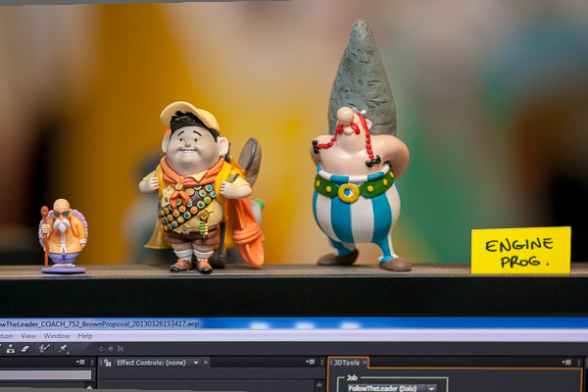588x392 pixels.
Task: Open the Effect Controls tab dropdown arrow
Action: [x=196, y=363]
